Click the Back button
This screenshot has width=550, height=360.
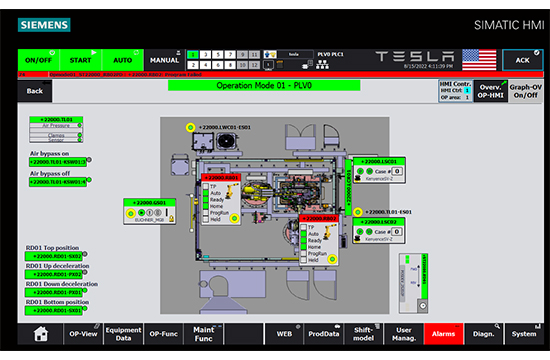click(35, 91)
